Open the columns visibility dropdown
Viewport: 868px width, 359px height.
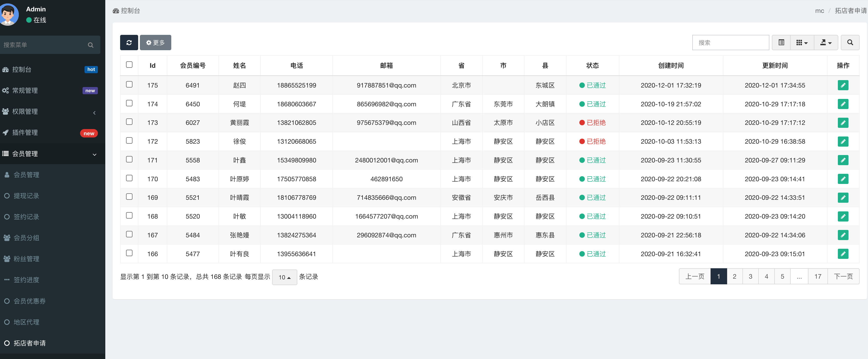[x=802, y=43]
